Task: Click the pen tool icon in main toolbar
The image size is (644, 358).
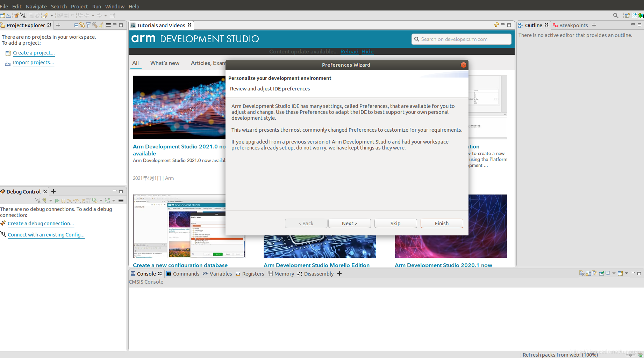Action: [x=45, y=15]
